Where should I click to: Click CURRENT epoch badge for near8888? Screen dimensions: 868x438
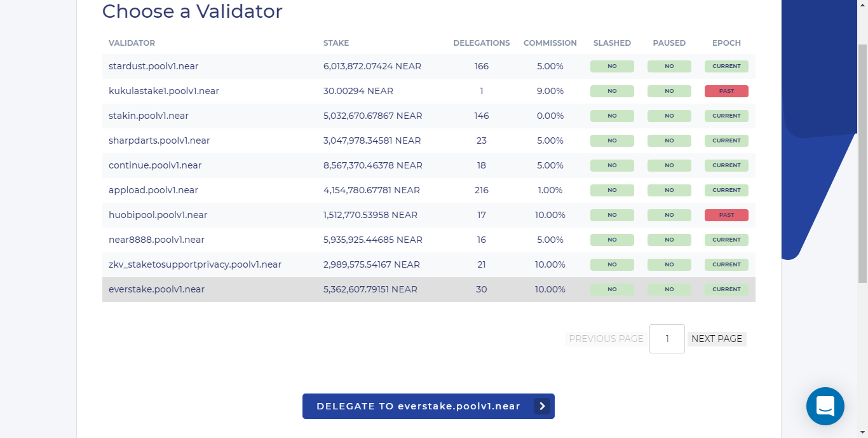click(x=726, y=240)
